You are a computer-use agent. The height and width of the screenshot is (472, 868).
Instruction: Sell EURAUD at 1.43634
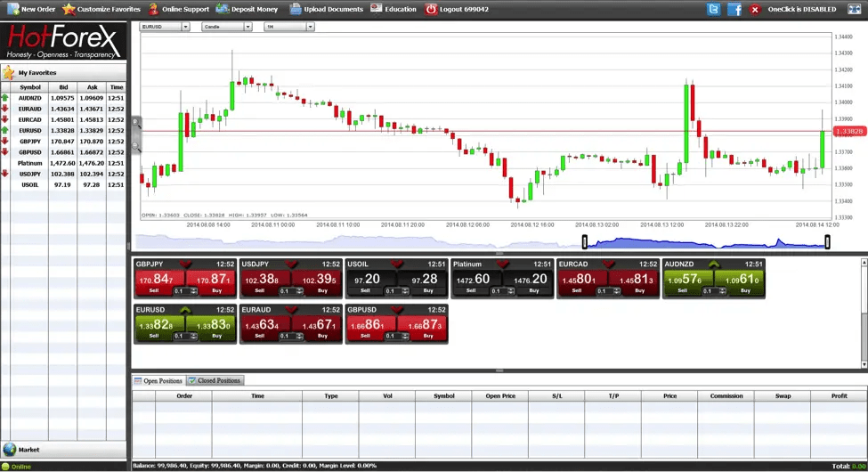pyautogui.click(x=265, y=328)
